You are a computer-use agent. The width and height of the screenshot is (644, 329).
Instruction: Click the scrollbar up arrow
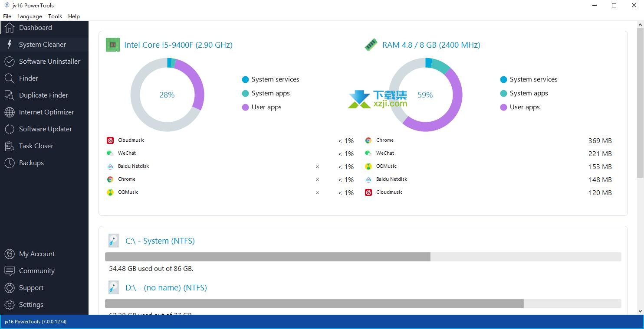point(640,25)
